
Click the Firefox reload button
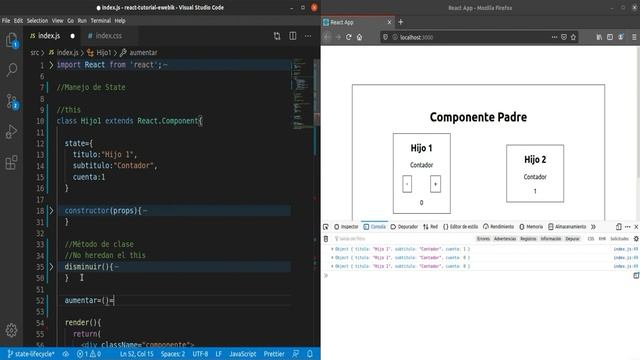(x=349, y=37)
